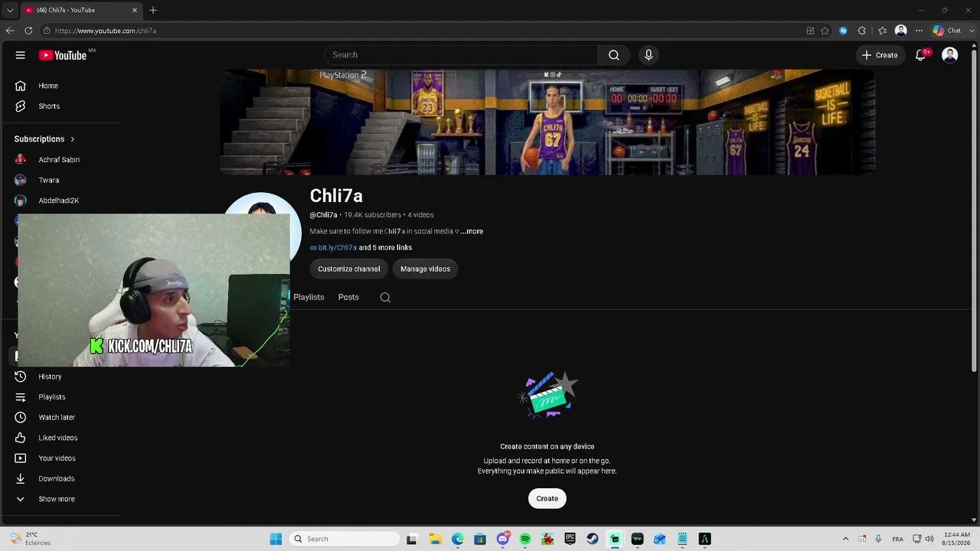The width and height of the screenshot is (980, 551).
Task: Open the notifications bell
Action: (x=921, y=55)
